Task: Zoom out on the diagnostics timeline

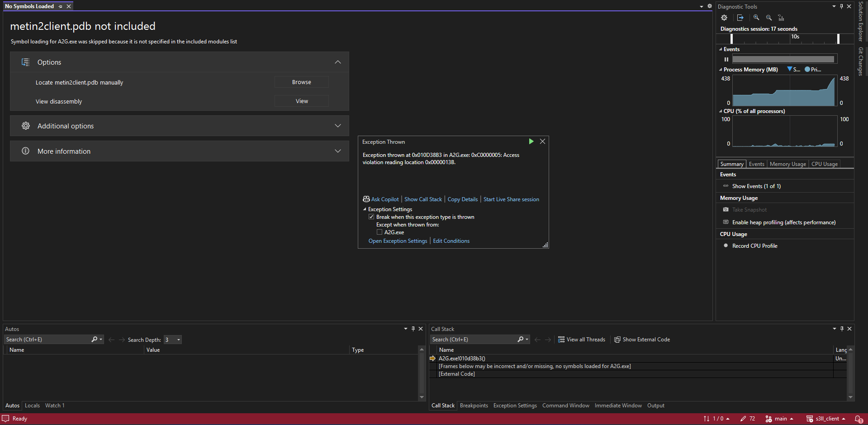Action: (768, 18)
